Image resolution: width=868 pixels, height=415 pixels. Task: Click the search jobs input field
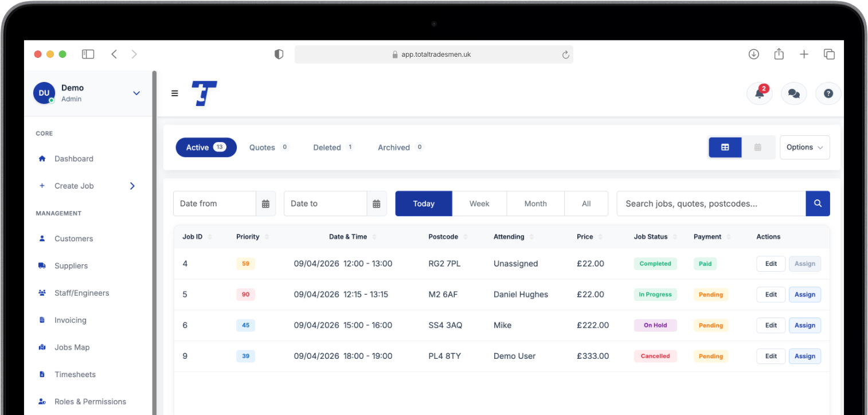(x=711, y=203)
